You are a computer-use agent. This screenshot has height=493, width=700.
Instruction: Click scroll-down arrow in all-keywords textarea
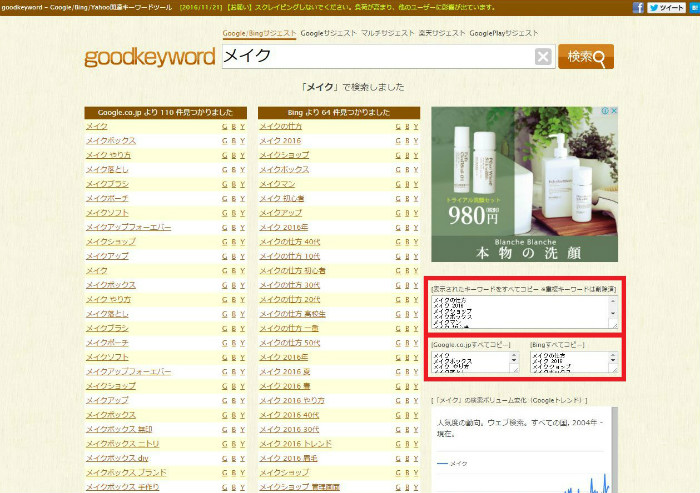pos(613,313)
